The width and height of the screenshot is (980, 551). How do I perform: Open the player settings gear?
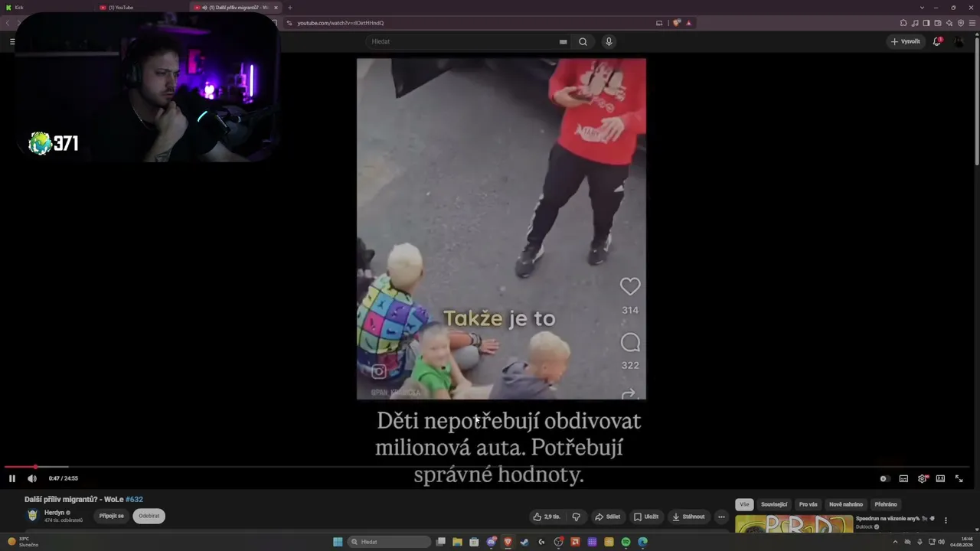(x=923, y=478)
